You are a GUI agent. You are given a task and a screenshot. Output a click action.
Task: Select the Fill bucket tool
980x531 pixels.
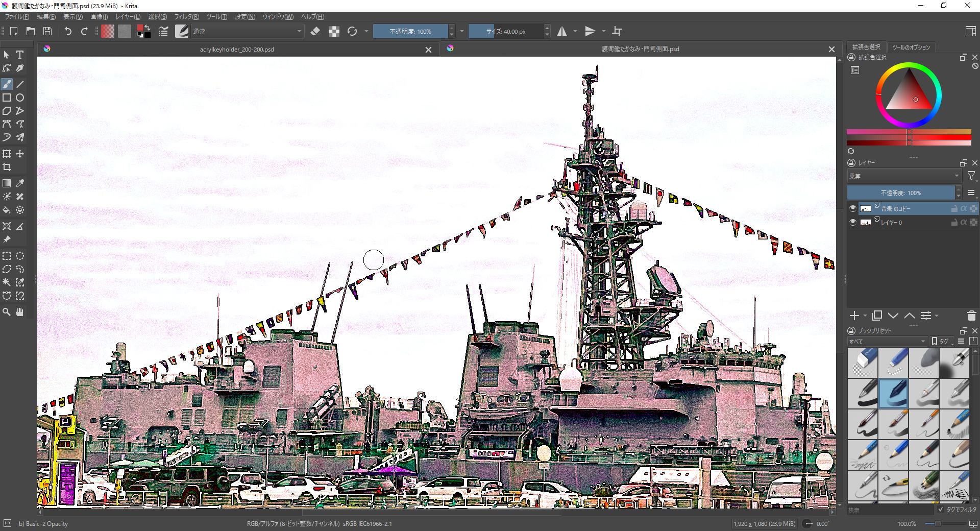pos(7,210)
